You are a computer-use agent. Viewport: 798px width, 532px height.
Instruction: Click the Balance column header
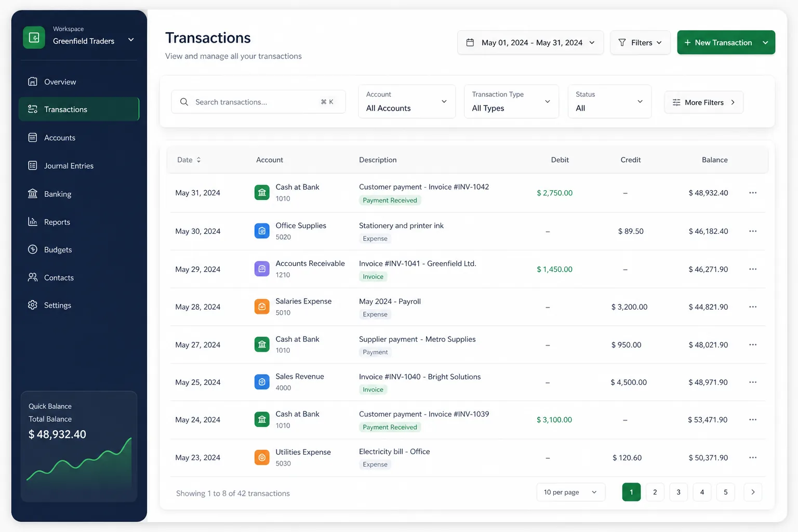714,160
